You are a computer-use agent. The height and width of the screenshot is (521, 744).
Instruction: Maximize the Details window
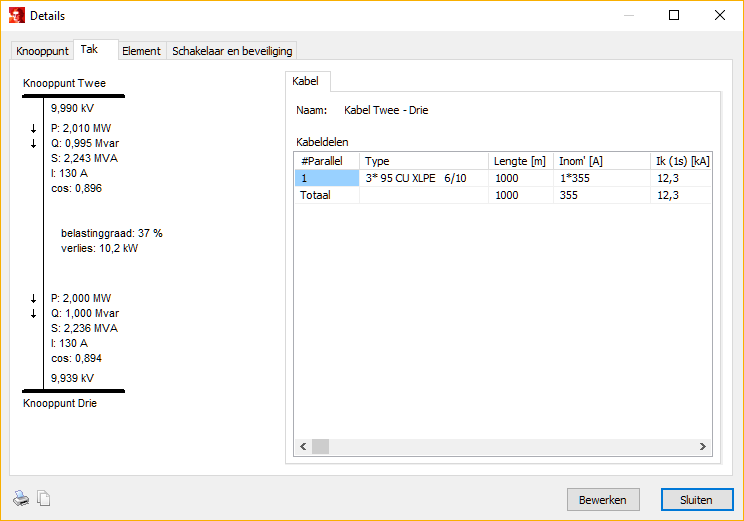(674, 15)
